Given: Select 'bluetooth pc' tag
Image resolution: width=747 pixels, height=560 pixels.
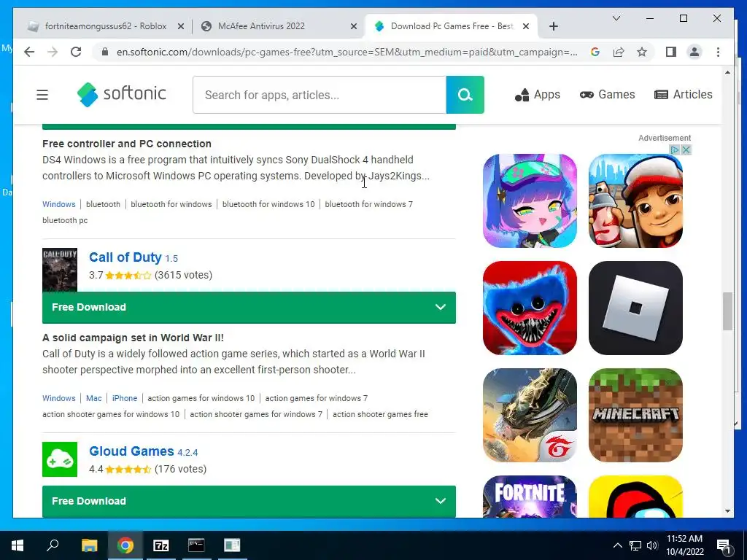Looking at the screenshot, I should (65, 220).
